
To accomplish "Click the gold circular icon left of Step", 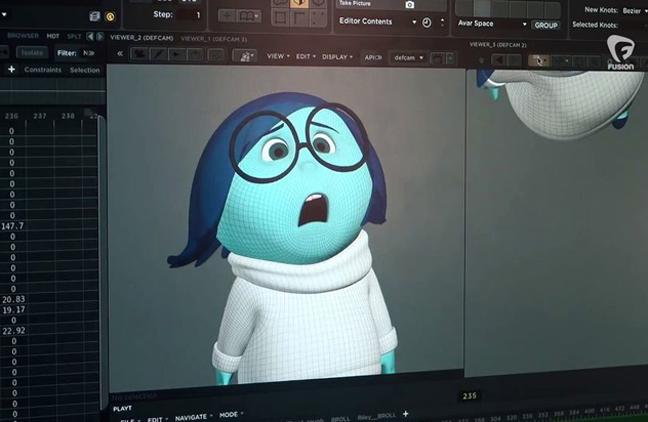I will click(110, 17).
